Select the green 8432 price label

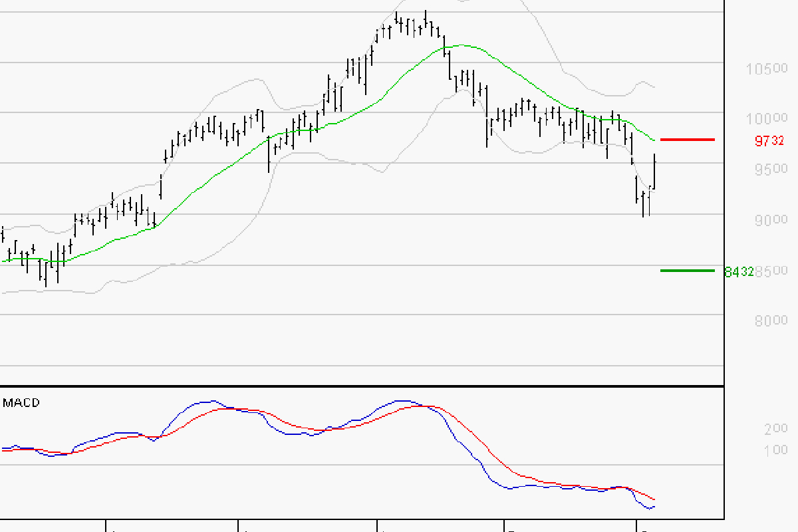pyautogui.click(x=739, y=271)
